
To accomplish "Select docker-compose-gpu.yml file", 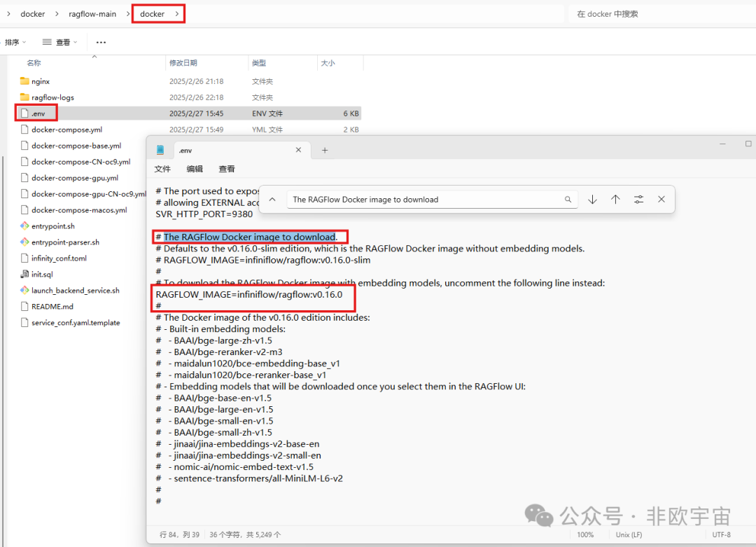I will (x=75, y=177).
